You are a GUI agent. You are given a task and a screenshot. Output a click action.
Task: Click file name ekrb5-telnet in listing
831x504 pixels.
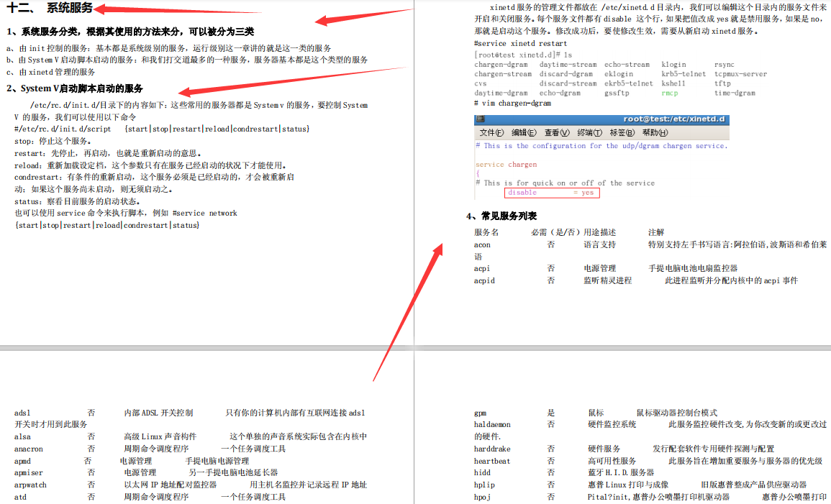tap(629, 83)
